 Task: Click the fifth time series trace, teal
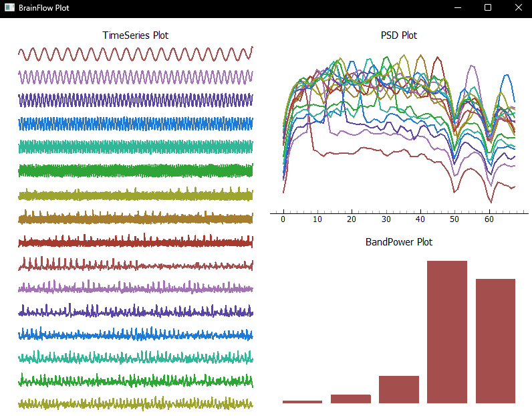click(x=136, y=146)
